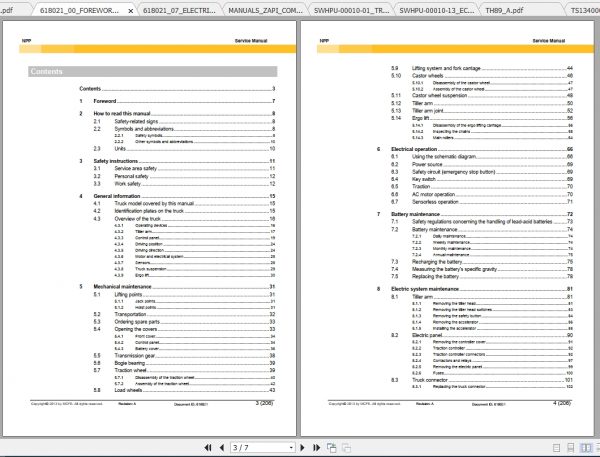This screenshot has width=600, height=457.
Task: Click the '5.13 Tiller arm joint' entry
Action: (x=482, y=111)
